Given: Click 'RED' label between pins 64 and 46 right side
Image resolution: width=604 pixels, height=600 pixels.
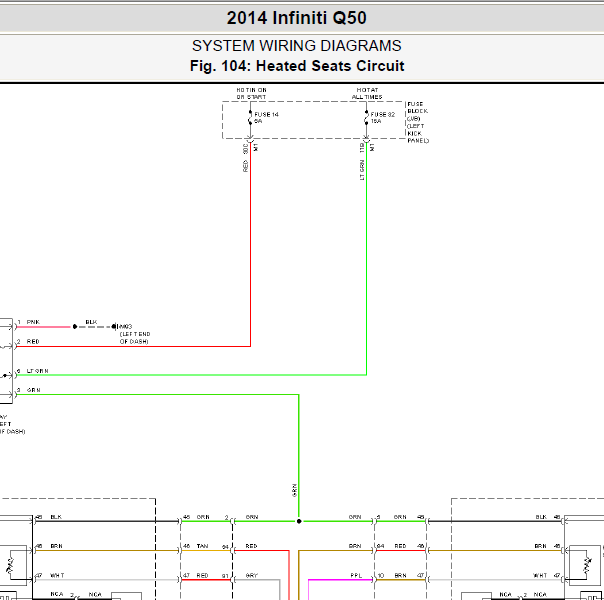Looking at the screenshot, I should (400, 546).
